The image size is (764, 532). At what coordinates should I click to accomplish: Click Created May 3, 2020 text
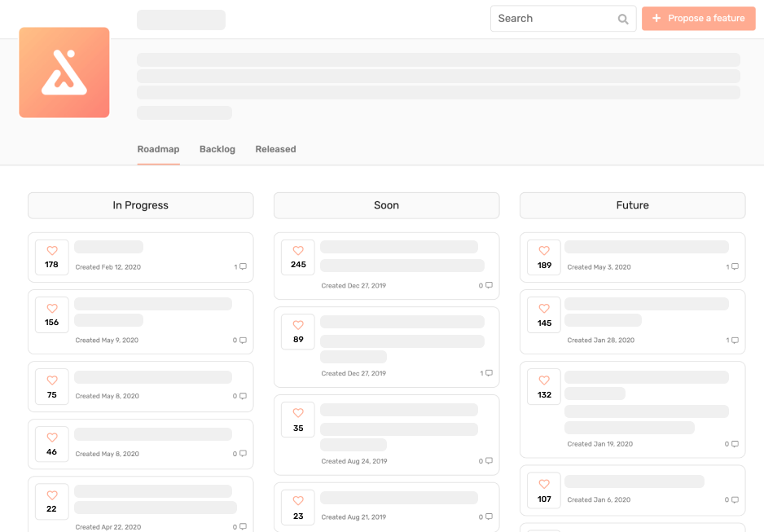599,267
